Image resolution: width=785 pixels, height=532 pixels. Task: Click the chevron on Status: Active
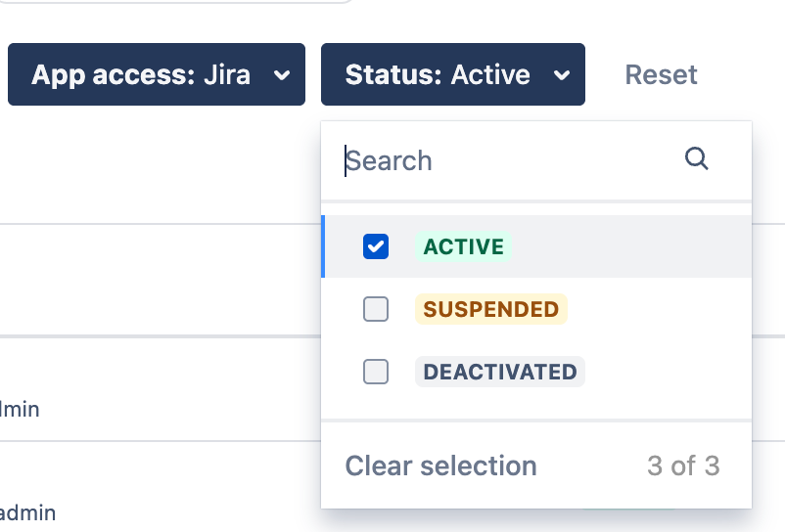pyautogui.click(x=562, y=75)
